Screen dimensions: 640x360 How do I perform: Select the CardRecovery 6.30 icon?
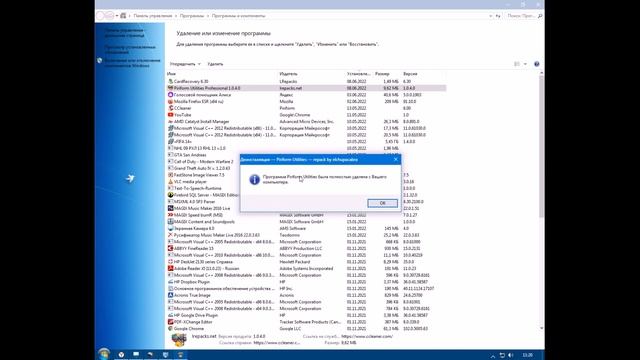coord(170,81)
